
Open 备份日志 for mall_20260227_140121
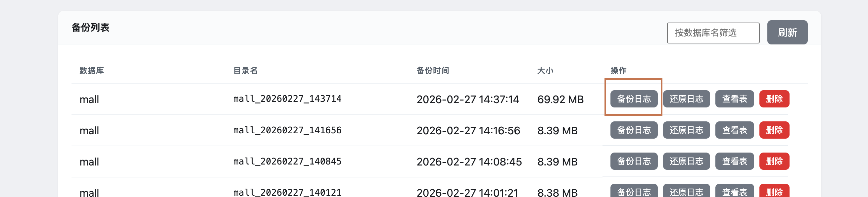634,192
